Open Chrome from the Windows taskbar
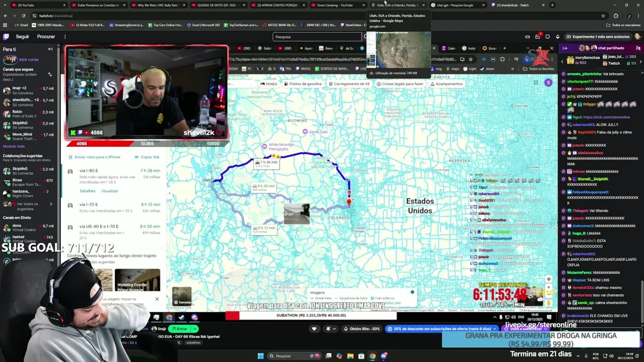The height and width of the screenshot is (362, 644). (372, 356)
